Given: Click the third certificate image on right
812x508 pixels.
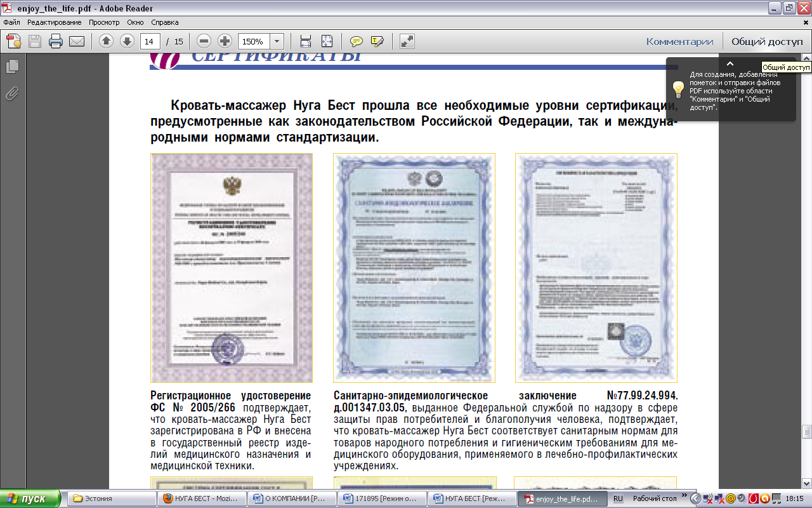Looking at the screenshot, I should click(x=596, y=267).
